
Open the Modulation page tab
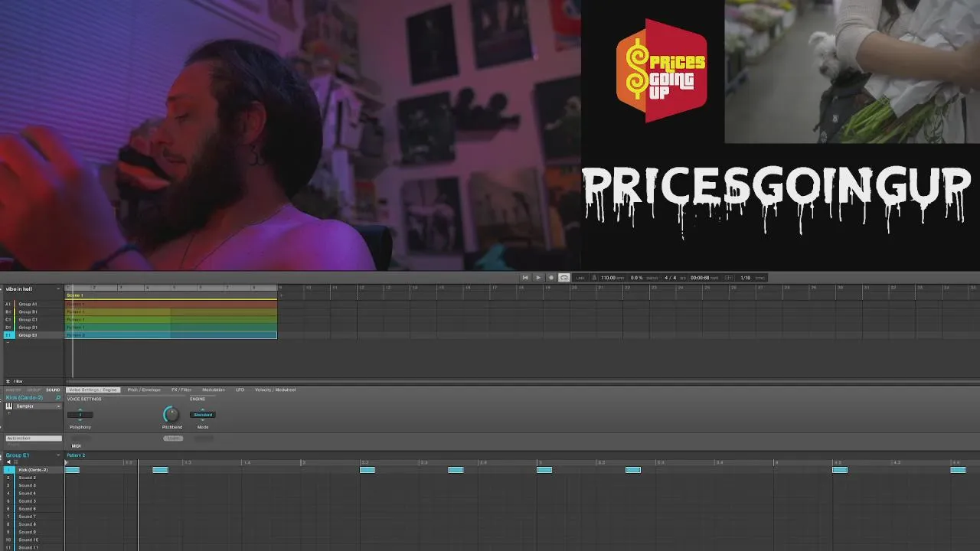point(214,390)
